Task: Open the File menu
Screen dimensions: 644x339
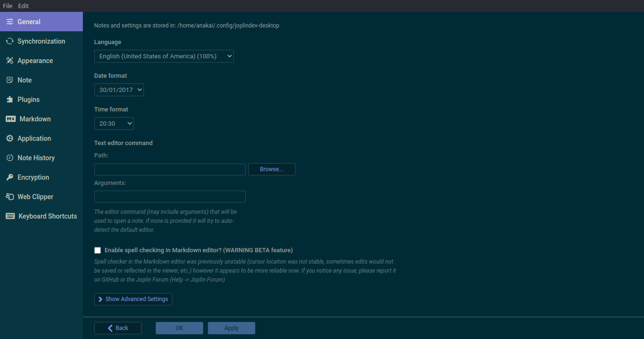Action: tap(7, 6)
